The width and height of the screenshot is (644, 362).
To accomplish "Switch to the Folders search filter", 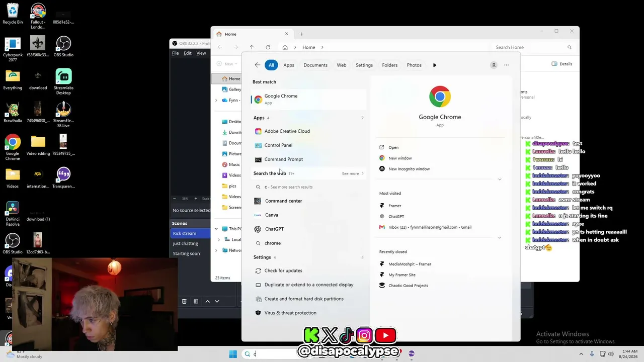I will (x=390, y=65).
